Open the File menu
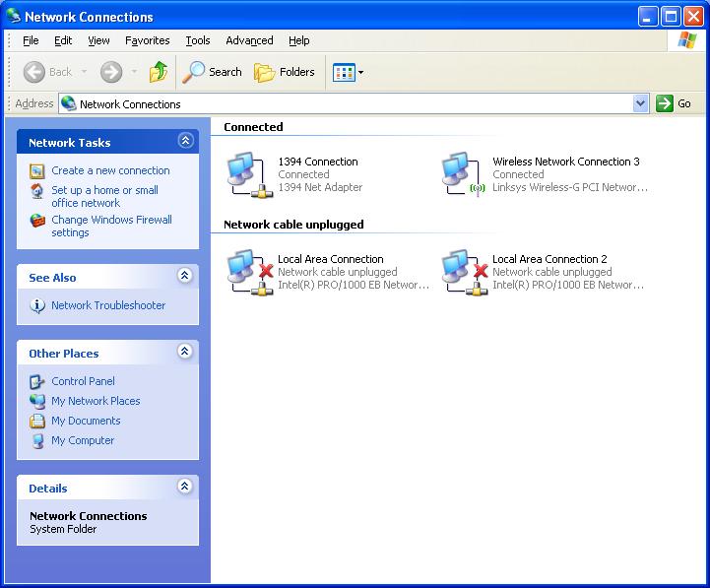Viewport: 710px width, 588px height. [x=31, y=40]
